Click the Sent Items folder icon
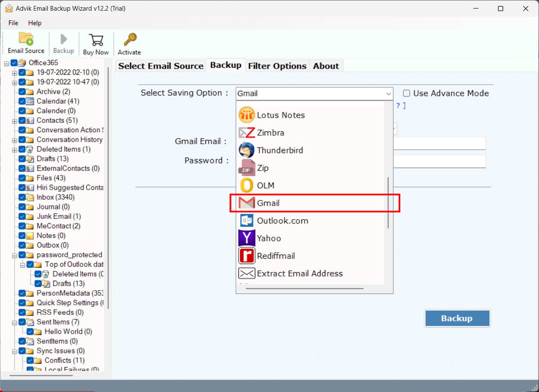Viewport: 539px width, 392px height. tap(30, 322)
